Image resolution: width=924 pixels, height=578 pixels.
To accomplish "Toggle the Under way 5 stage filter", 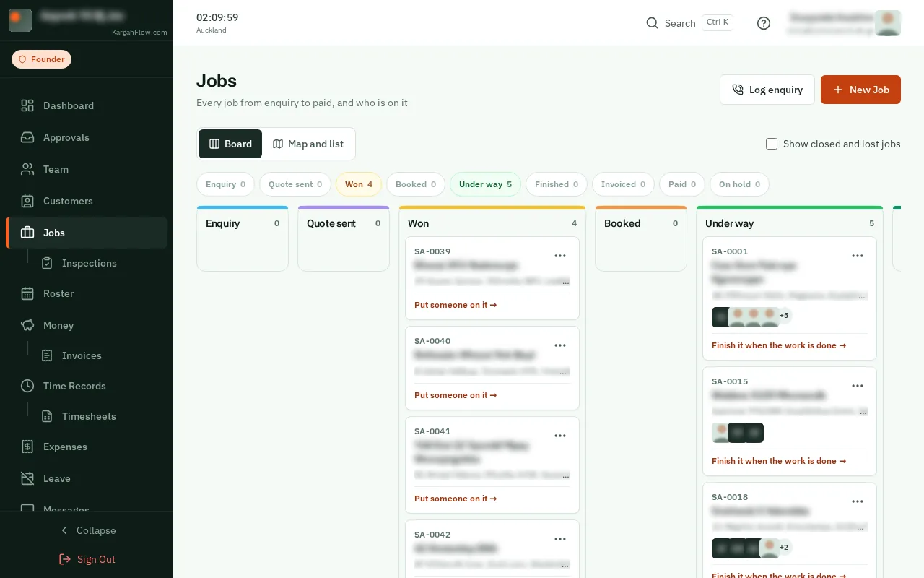I will click(x=485, y=184).
